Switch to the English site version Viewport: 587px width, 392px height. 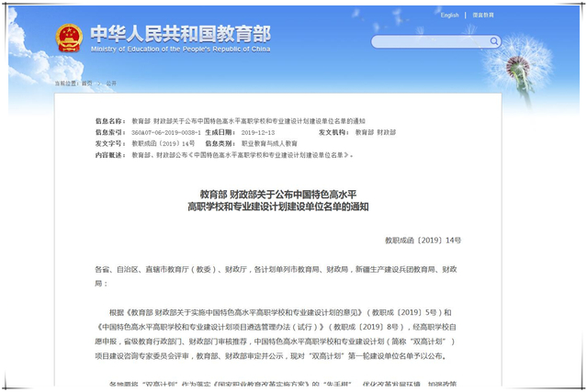[x=449, y=16]
